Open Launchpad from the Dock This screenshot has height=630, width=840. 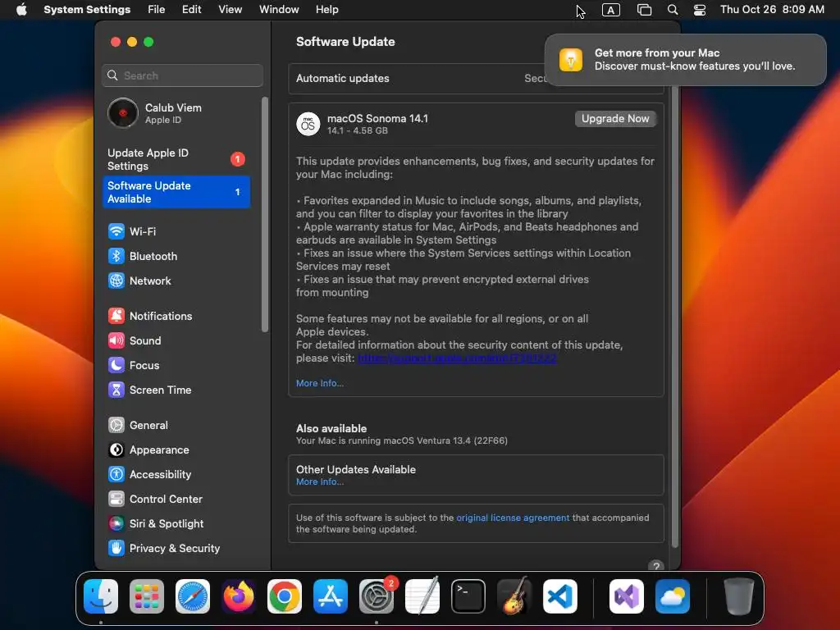click(147, 596)
